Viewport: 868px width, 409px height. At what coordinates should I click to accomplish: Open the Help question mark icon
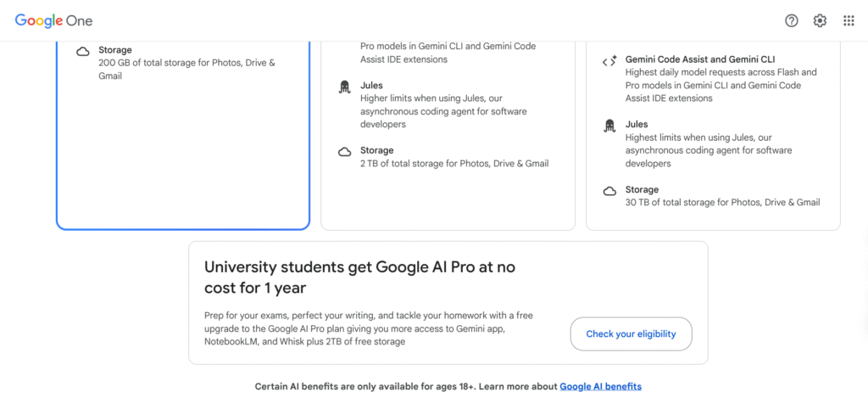click(792, 20)
